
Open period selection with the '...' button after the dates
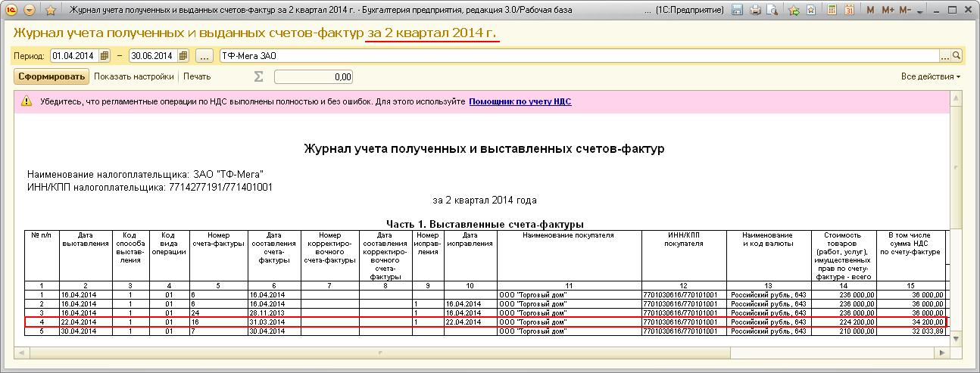(204, 55)
